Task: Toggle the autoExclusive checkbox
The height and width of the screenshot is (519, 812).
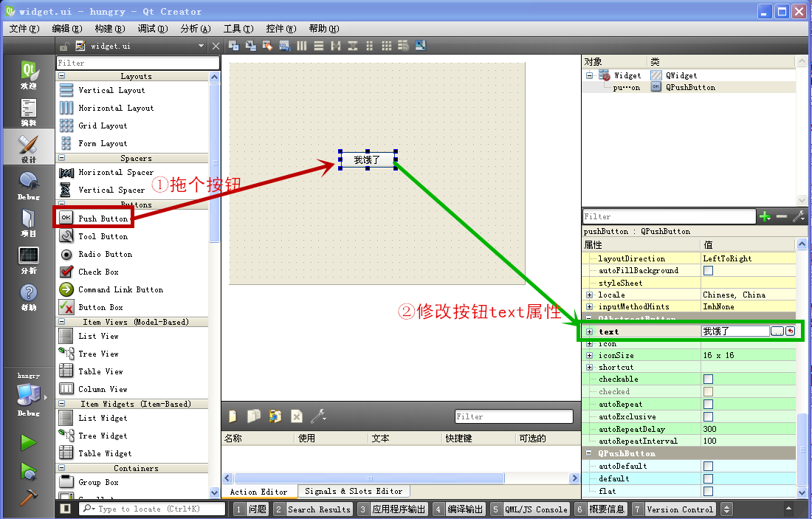Action: pyautogui.click(x=708, y=416)
